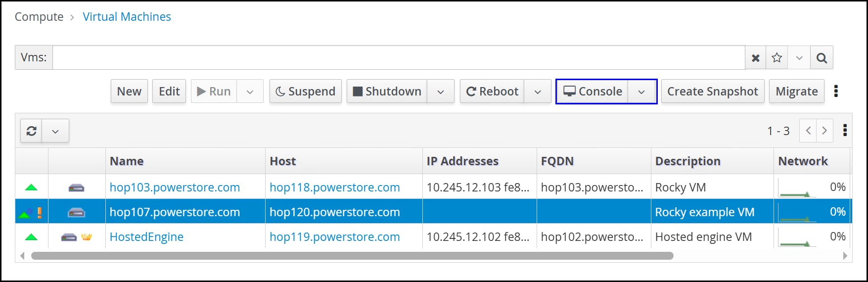Sort by the FQDN column header

coord(594,161)
